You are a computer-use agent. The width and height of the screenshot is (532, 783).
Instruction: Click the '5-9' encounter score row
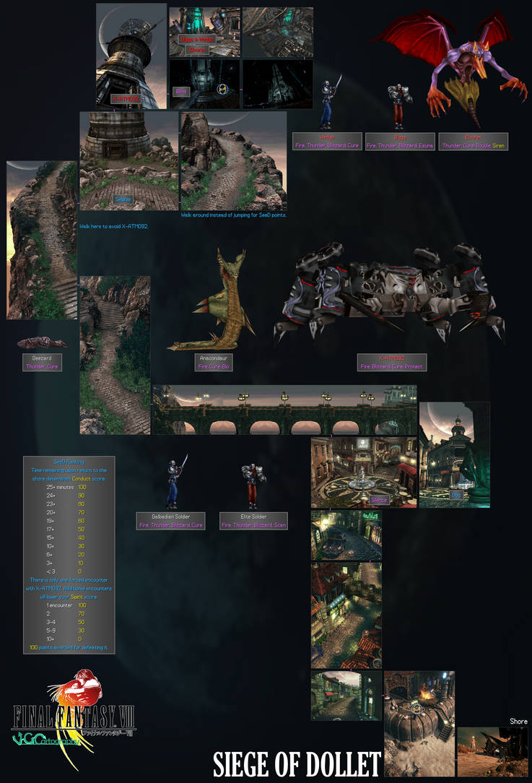pyautogui.click(x=66, y=631)
